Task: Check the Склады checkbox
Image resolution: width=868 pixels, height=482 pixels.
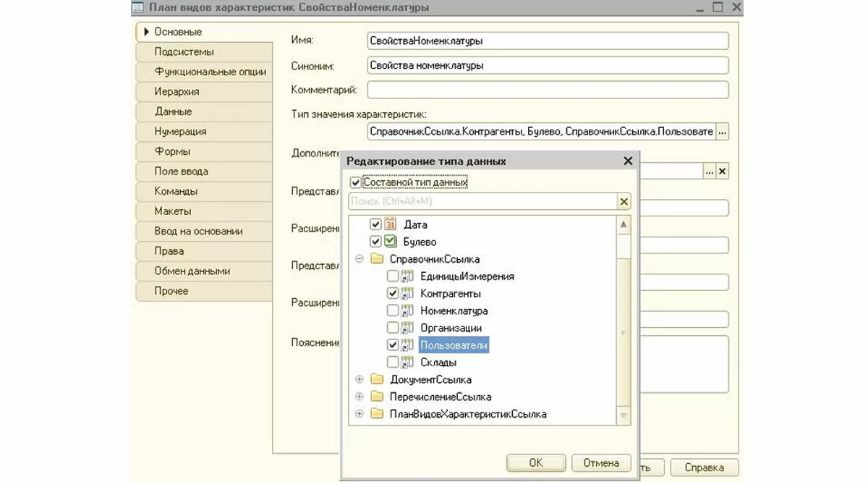Action: 392,362
